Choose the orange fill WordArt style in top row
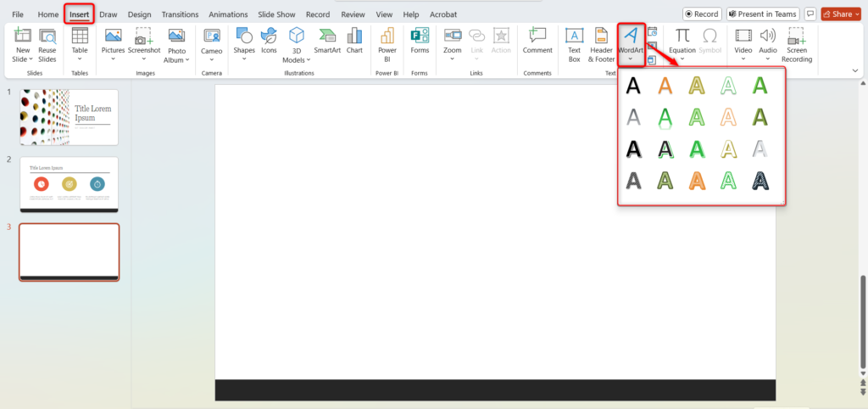 click(x=666, y=87)
